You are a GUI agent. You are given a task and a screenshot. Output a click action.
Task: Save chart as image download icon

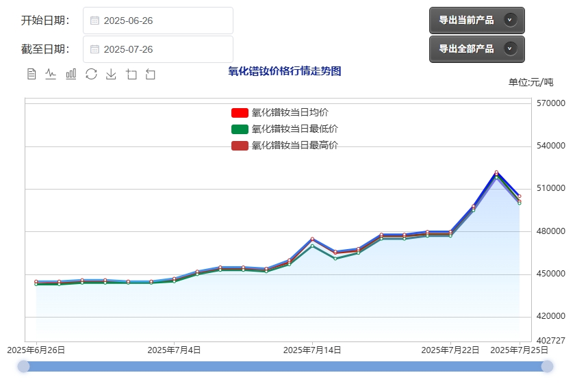(111, 74)
